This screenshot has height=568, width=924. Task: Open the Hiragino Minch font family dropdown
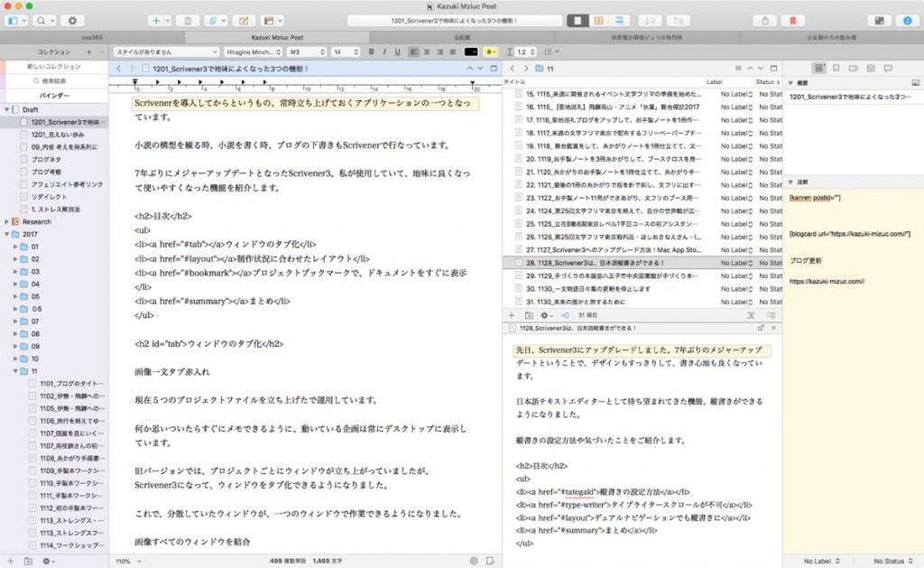(x=254, y=51)
